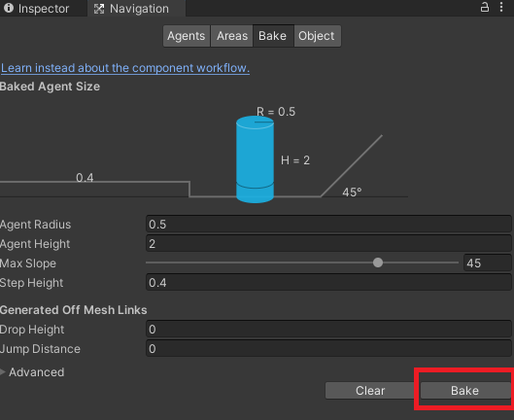Image resolution: width=514 pixels, height=420 pixels.
Task: Click the Step Height input field
Action: point(328,282)
